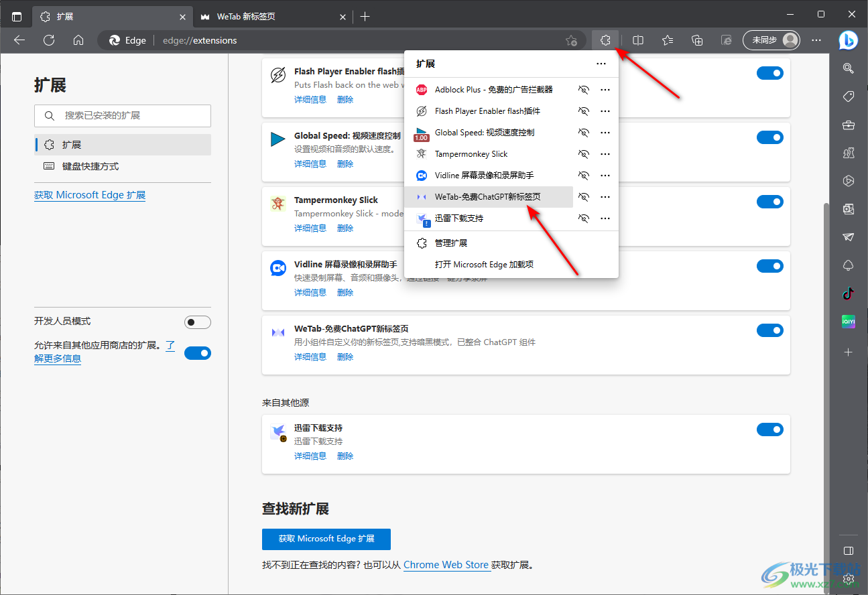Open the Bing chat sidebar icon
This screenshot has height=595, width=868.
coord(849,40)
